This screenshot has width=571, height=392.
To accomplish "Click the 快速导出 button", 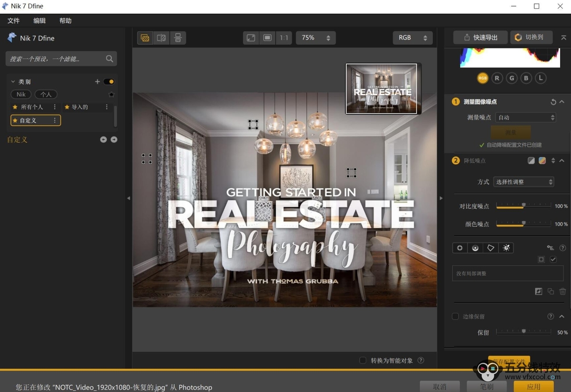I will pos(481,38).
